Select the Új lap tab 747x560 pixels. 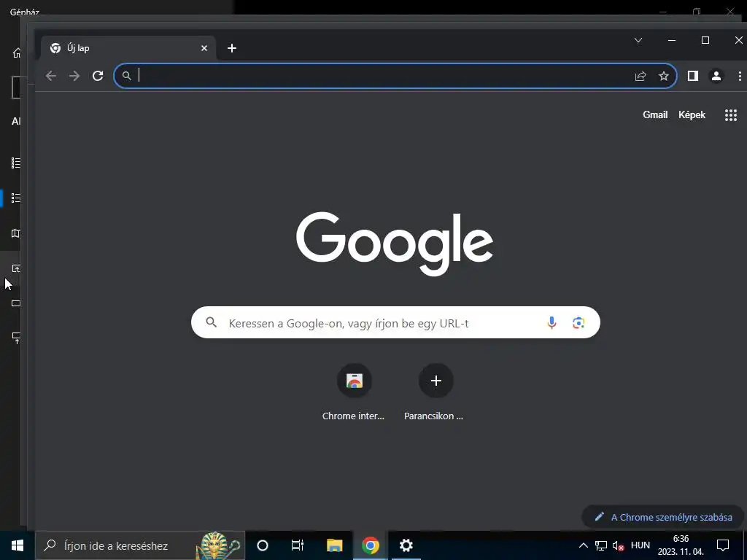(128, 48)
